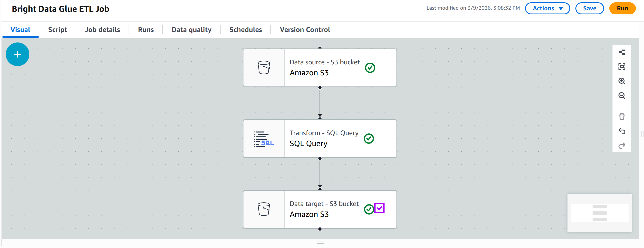Screen dimensions: 644x248
Task: Click the green status check on the SQL Query node
Action: pos(368,138)
